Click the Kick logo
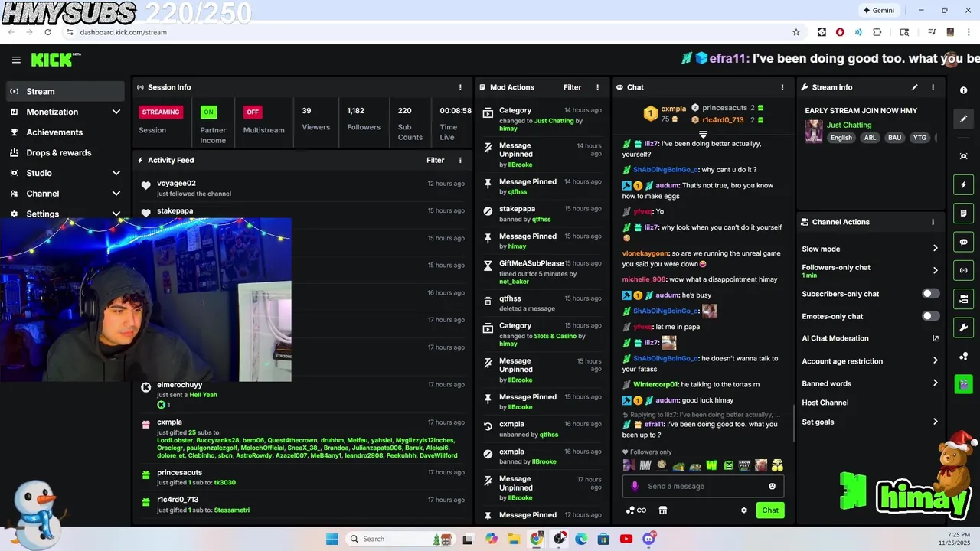This screenshot has width=980, height=551. coord(55,60)
